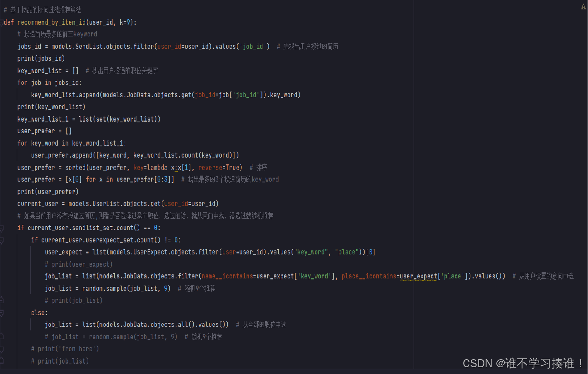Click commented # job_list = random.sample line
The image size is (588, 374).
click(111, 337)
